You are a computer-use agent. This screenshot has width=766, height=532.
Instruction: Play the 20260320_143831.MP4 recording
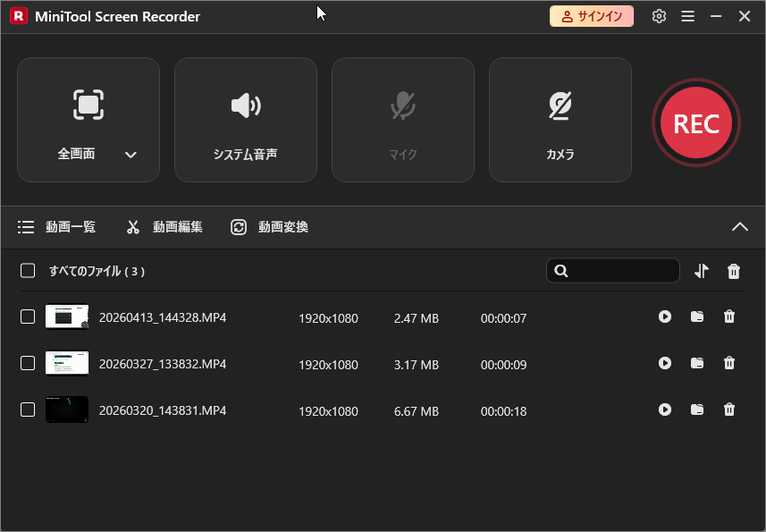(665, 410)
